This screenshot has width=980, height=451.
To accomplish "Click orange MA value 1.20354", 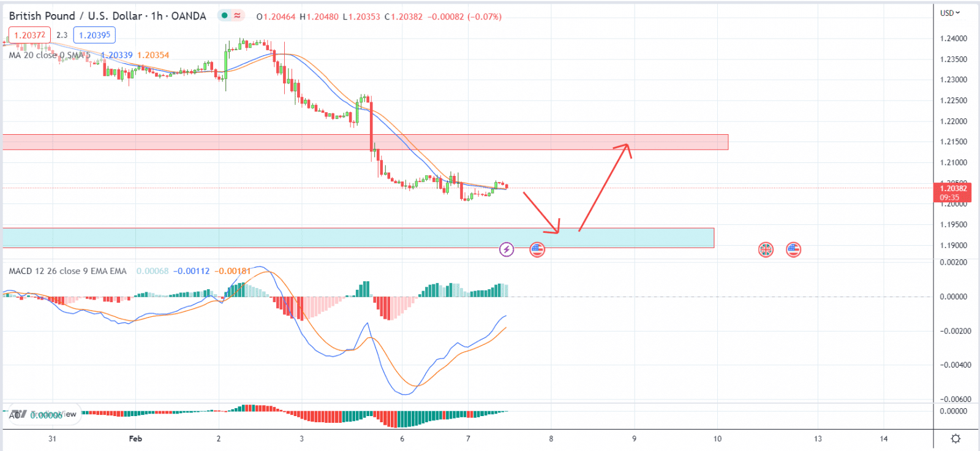I will coord(153,55).
